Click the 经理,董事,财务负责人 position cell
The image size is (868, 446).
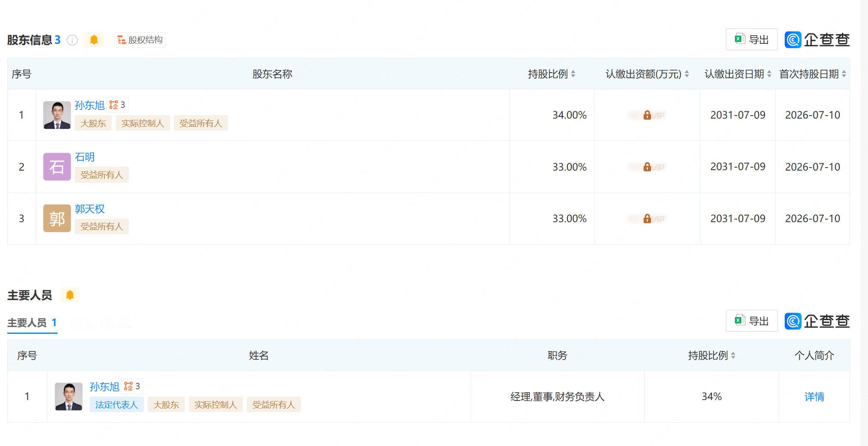tap(557, 397)
